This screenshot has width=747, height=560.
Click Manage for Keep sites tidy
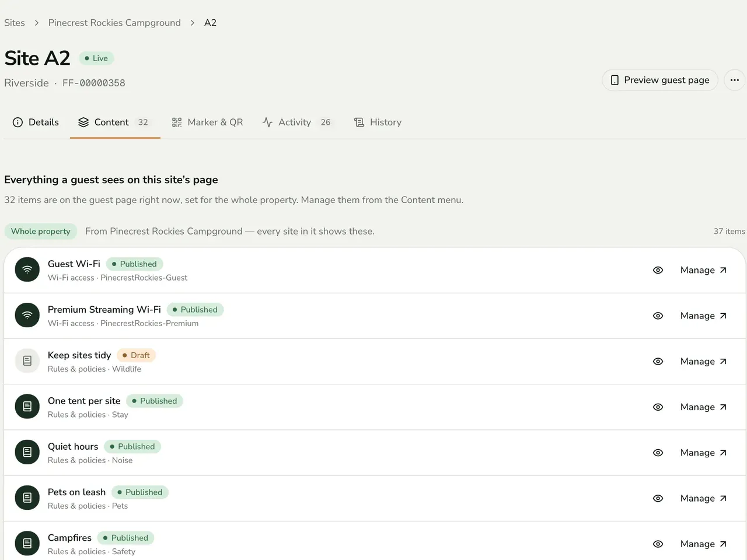703,361
